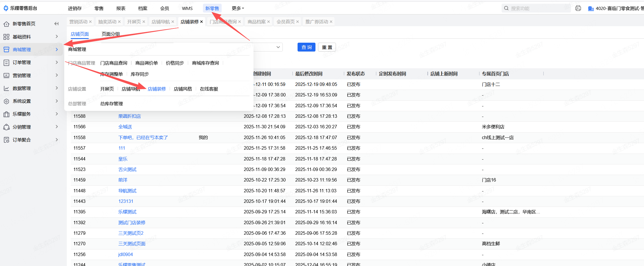Screen dimensions: 644x266
Task: Click the 系统设置 gear icon
Action: coord(6,101)
